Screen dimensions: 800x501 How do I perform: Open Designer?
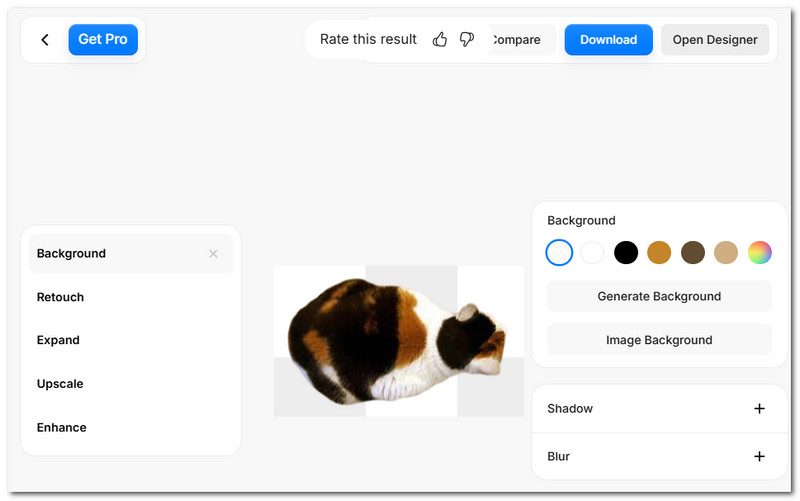715,40
